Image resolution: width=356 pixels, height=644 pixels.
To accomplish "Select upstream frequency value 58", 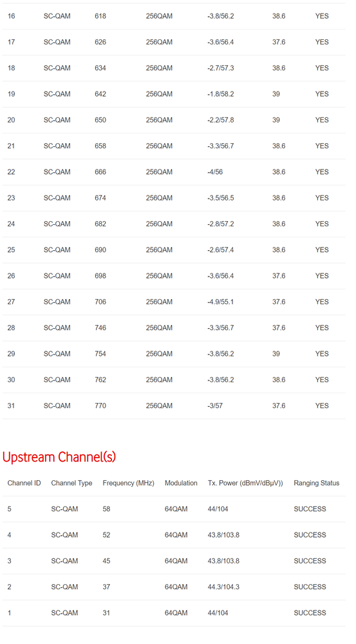I will [x=106, y=509].
